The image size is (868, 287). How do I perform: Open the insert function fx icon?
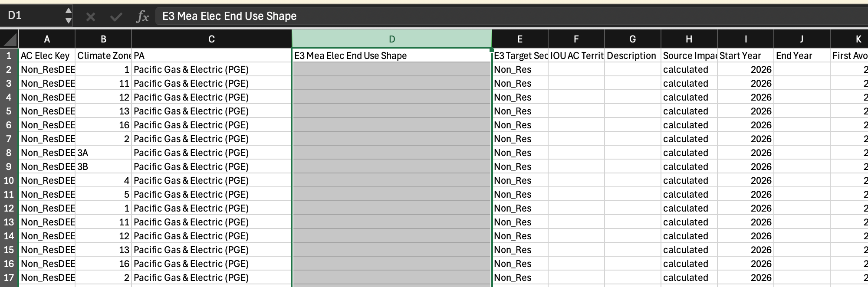coord(142,16)
